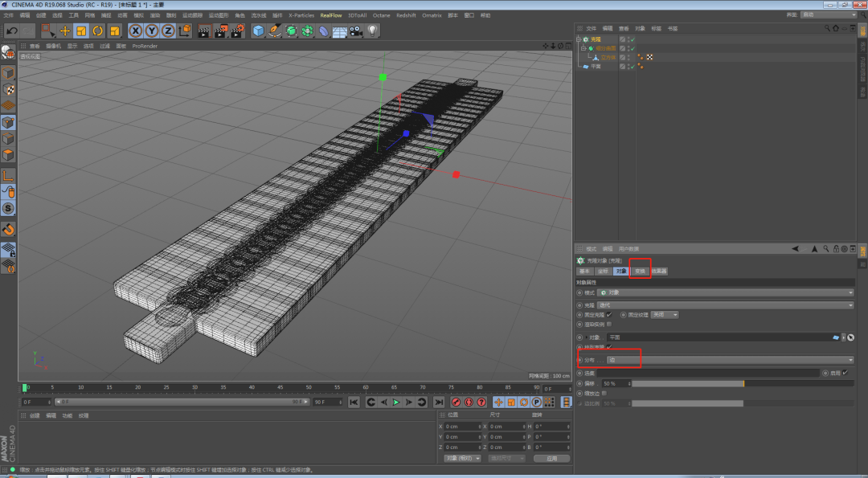Expand the 固定纹理 dropdown
Screen dimensions: 868x478
click(x=665, y=315)
